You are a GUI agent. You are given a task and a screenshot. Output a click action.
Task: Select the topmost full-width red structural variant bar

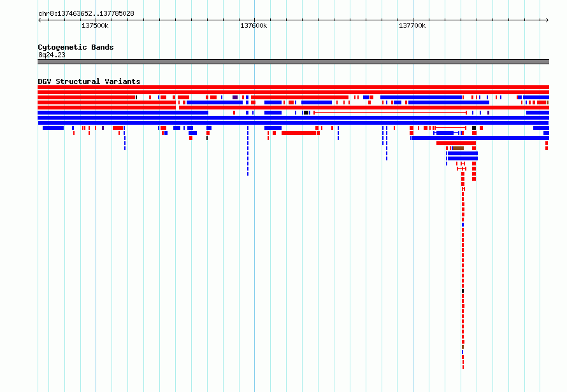click(293, 87)
